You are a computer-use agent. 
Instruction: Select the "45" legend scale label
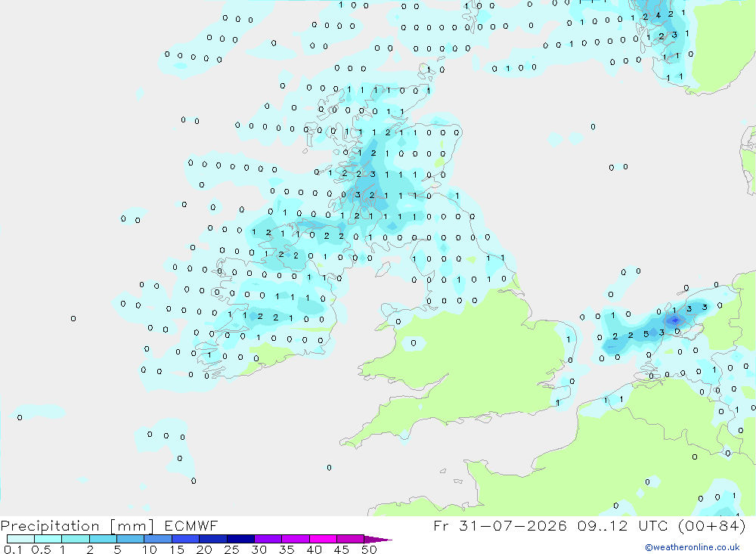coord(342,549)
